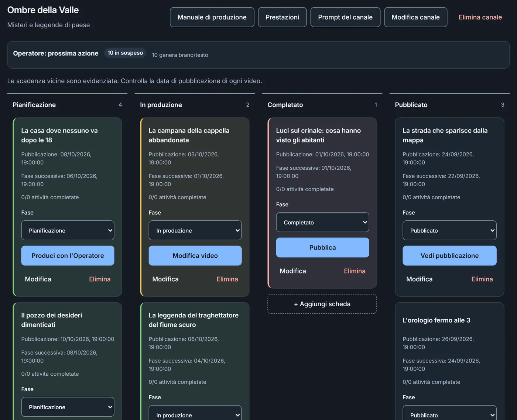This screenshot has width=517, height=420.
Task: Click title Il pozzo dei desideri dimenticati
Action: coord(52,320)
